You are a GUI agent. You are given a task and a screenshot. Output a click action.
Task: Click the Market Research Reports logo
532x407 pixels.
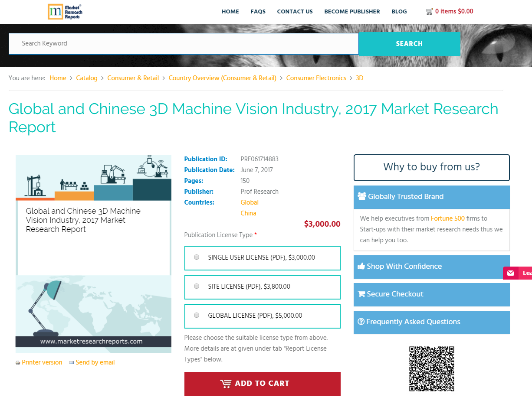65,12
